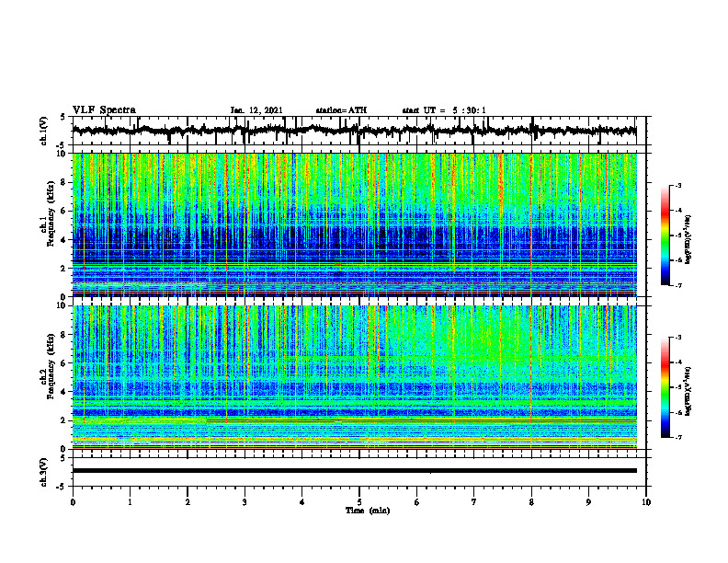The image size is (728, 563).
Task: Click the "-3" label on ch.2 colorbar
Action: click(678, 338)
